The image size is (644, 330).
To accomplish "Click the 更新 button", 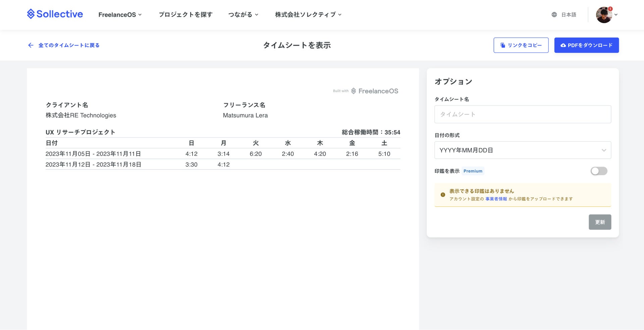I will 600,222.
